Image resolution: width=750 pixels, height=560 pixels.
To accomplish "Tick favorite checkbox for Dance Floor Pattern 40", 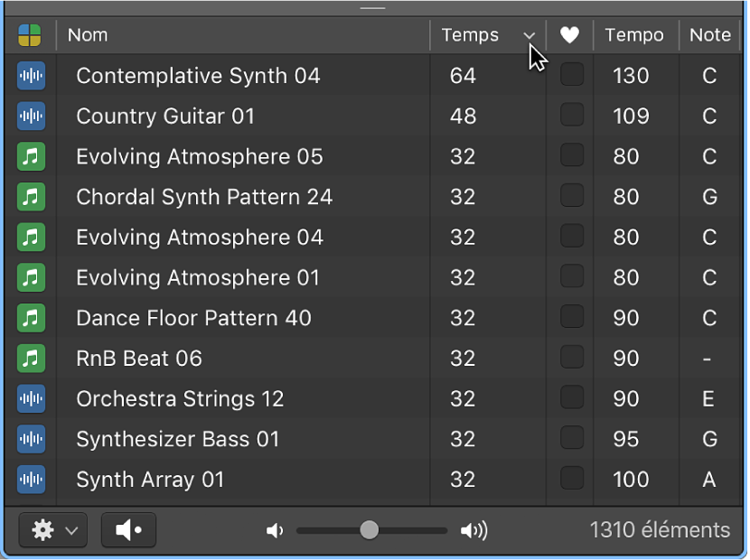I will [572, 317].
